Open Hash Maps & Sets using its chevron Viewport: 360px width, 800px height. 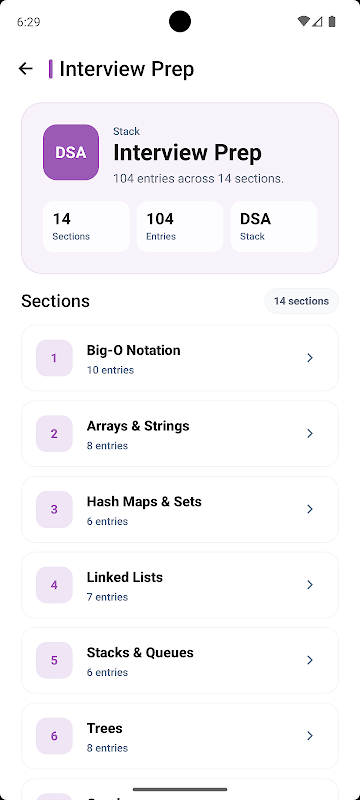[310, 509]
